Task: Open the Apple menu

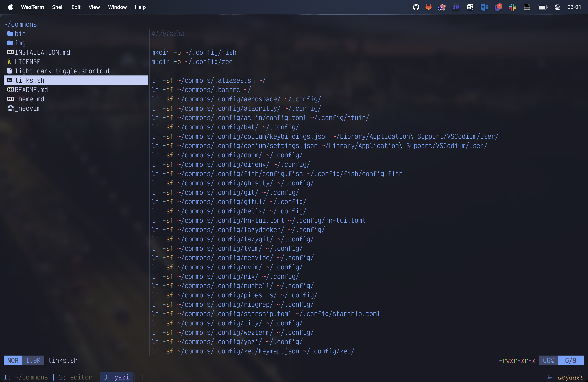Action: 10,7
